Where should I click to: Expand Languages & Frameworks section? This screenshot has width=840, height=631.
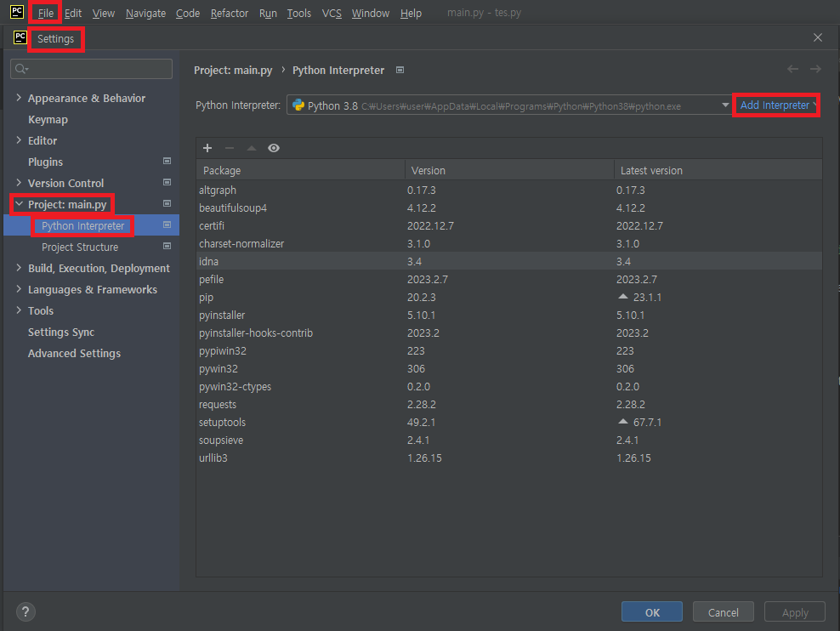[19, 289]
